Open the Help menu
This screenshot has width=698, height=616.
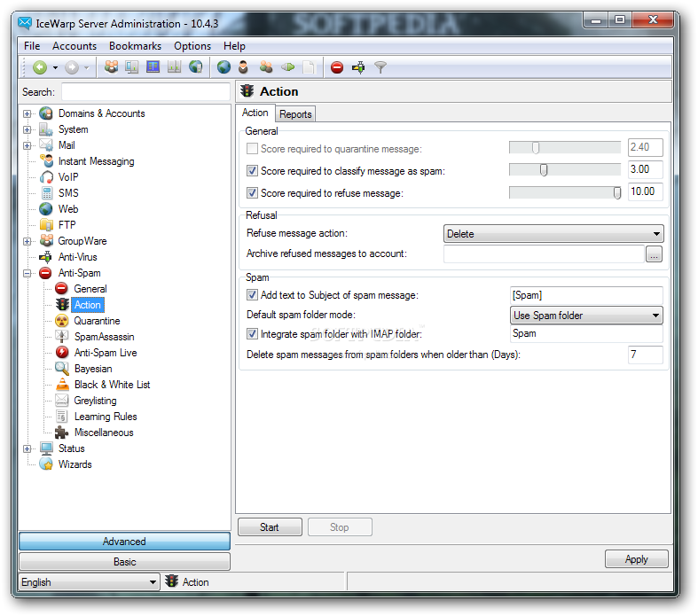(x=234, y=46)
